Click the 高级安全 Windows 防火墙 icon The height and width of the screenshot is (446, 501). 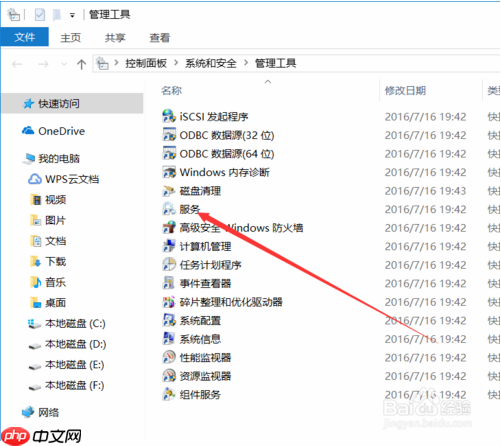(x=169, y=228)
